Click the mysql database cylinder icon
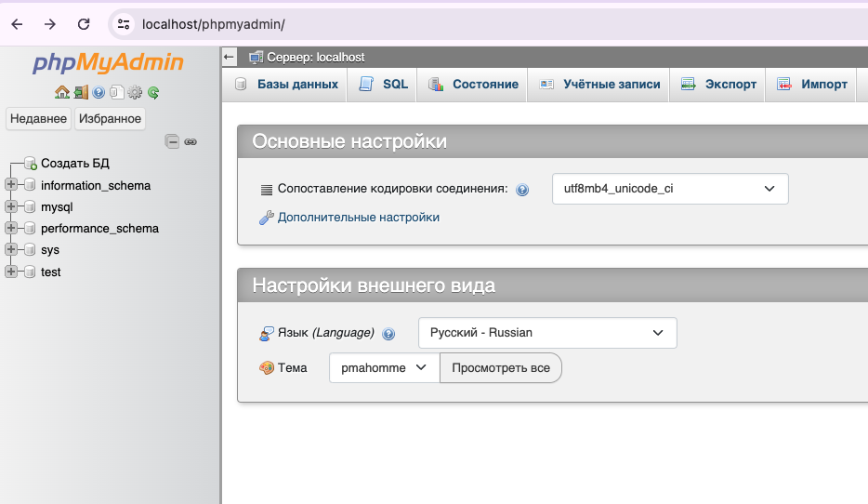 [x=30, y=206]
